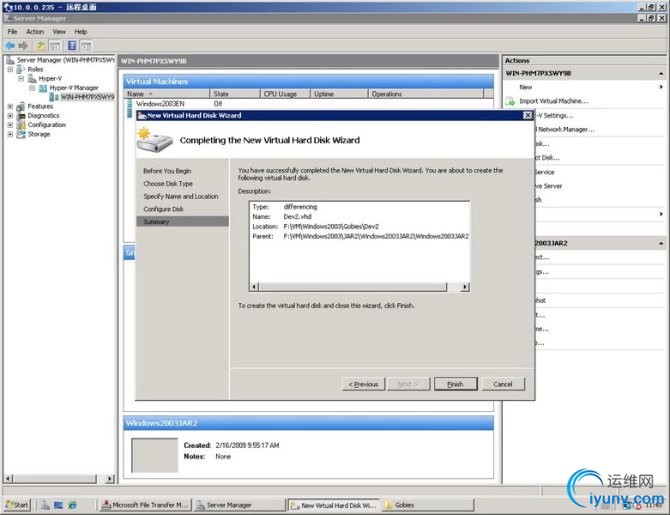670x515 pixels.
Task: Click the tree pane scroll right arrow
Action: (110, 479)
